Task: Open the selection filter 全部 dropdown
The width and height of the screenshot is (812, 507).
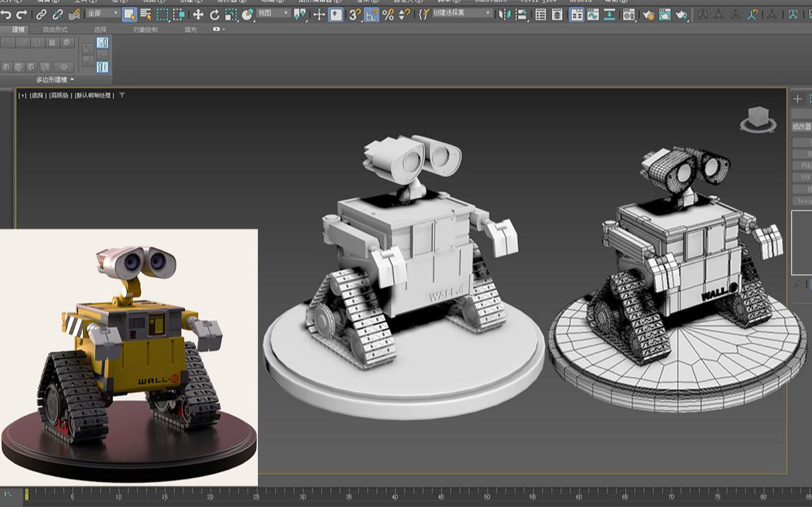Action: coord(102,13)
